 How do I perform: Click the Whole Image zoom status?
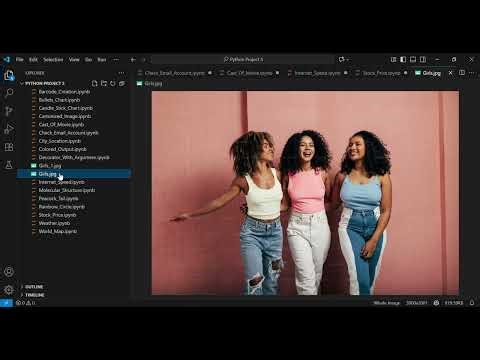(386, 303)
